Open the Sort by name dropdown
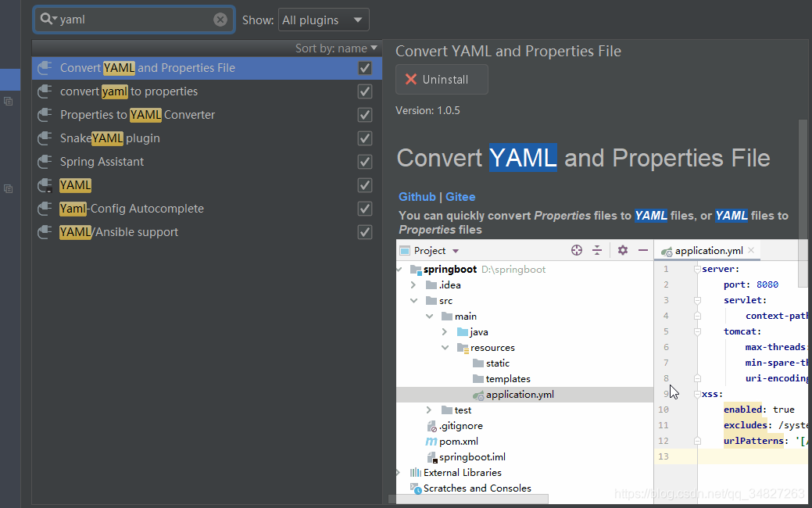 coord(336,48)
